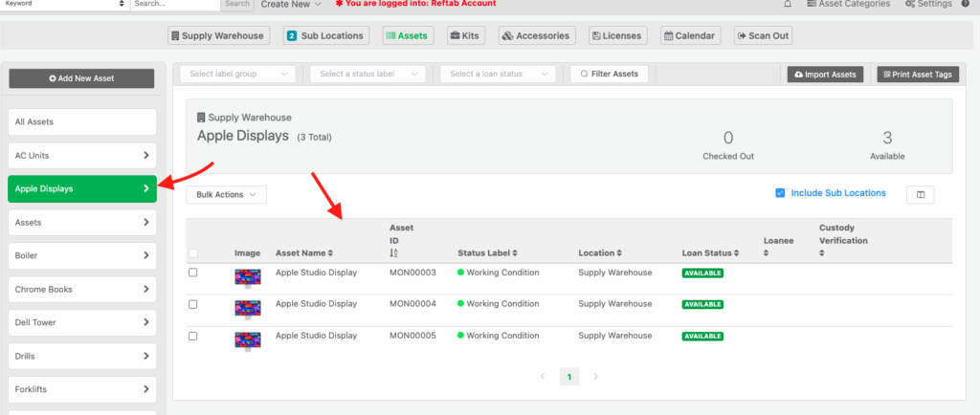Go to previous page arrow
This screenshot has height=415, width=980.
543,377
